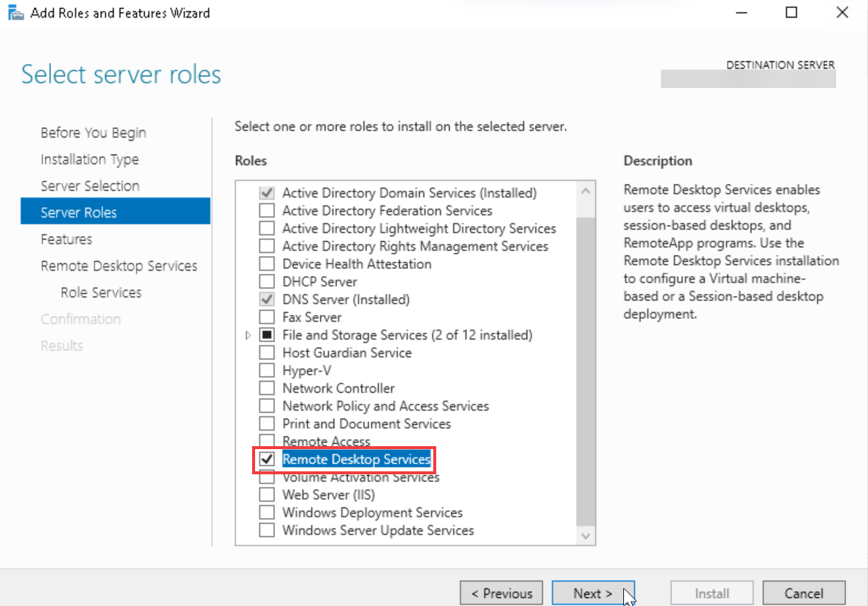Select the Server Selection step
868x606 pixels.
[89, 185]
